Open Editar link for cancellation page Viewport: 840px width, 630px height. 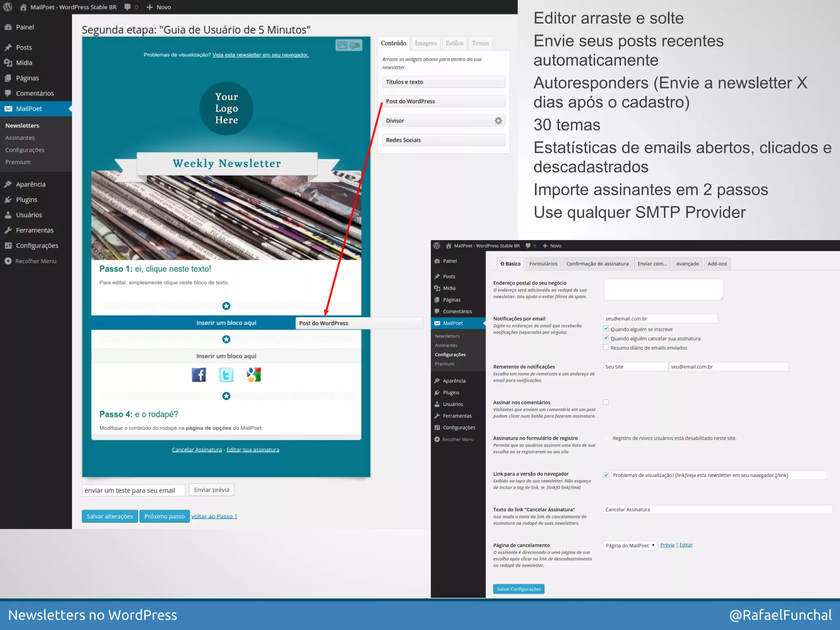pyautogui.click(x=686, y=545)
